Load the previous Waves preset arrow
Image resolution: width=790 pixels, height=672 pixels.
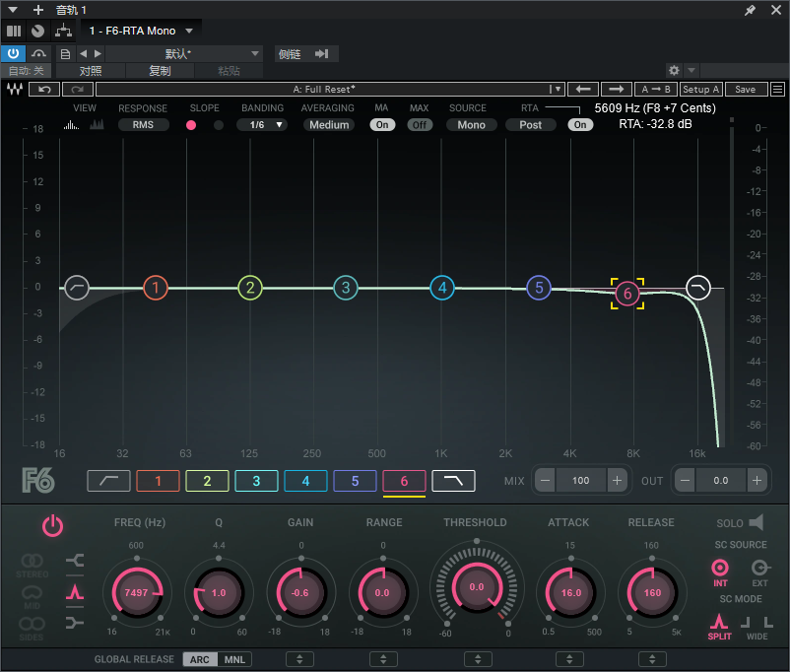click(583, 90)
